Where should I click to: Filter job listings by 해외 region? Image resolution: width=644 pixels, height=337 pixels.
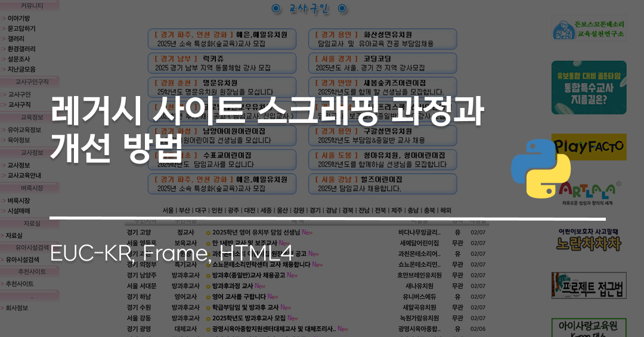[445, 211]
